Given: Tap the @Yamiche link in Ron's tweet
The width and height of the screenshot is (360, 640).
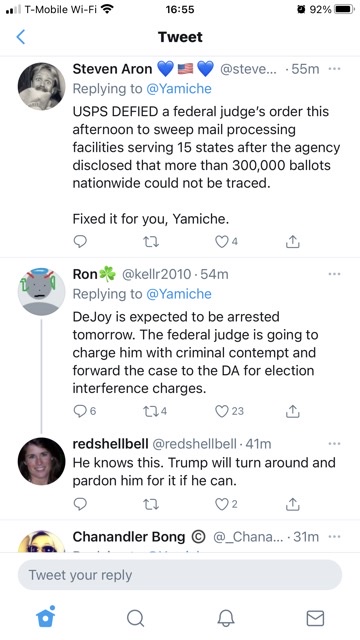Looking at the screenshot, I should 178,294.
